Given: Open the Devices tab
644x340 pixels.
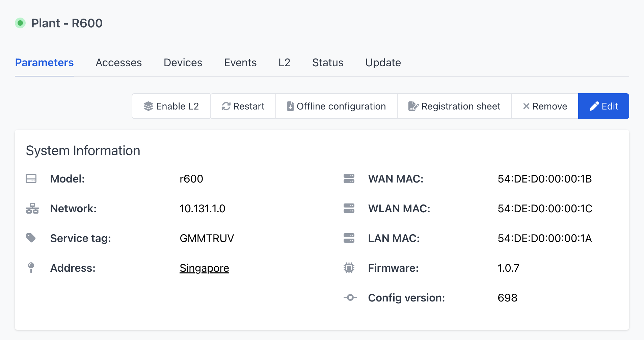Looking at the screenshot, I should pos(183,63).
